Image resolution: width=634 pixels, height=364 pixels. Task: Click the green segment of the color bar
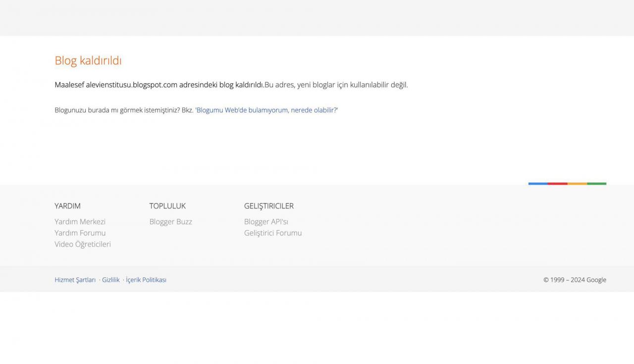(x=596, y=184)
